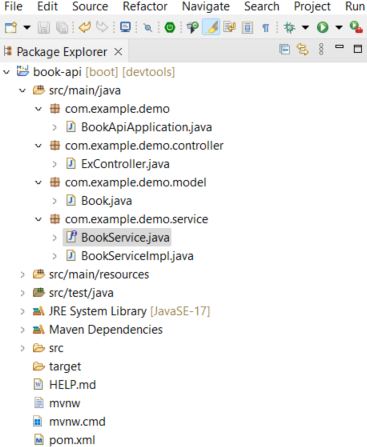This screenshot has height=447, width=367.
Task: Expand the BookApiApplication.java node
Action: [55, 127]
